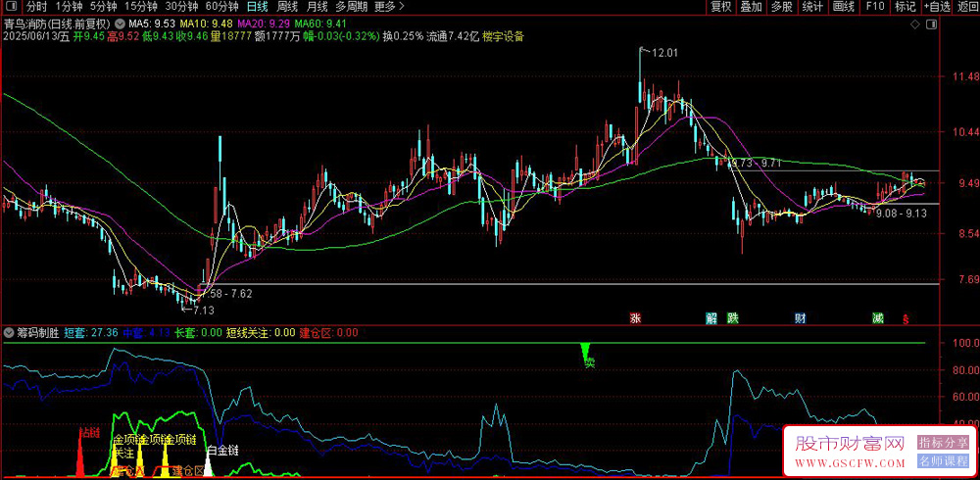Open the 张 event marker on the timeline

(x=636, y=318)
